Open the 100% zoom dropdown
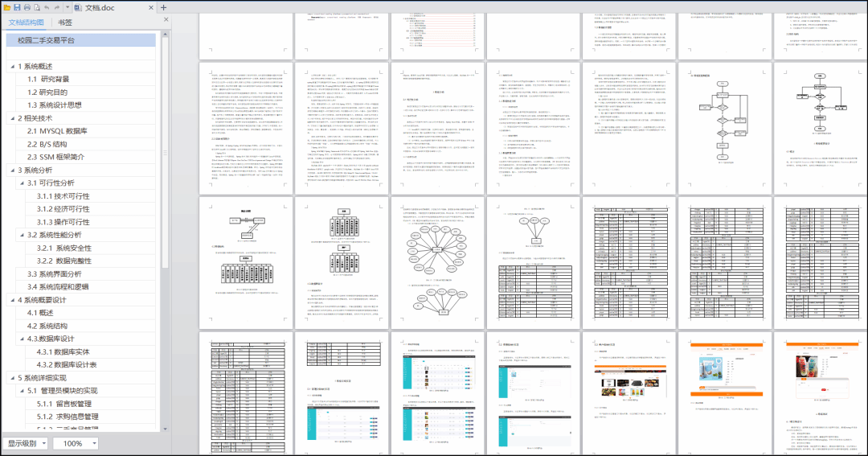This screenshot has width=868, height=456. click(x=76, y=443)
